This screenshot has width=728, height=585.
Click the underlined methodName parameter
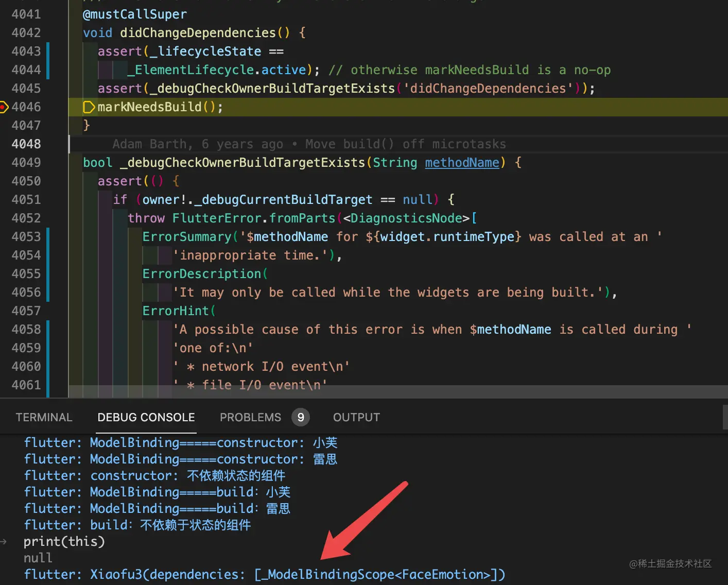(462, 163)
